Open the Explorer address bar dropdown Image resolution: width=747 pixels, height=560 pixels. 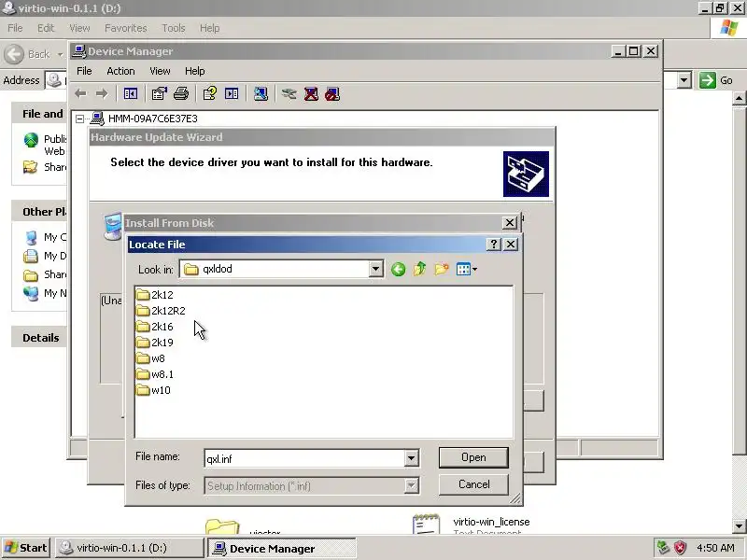[684, 80]
